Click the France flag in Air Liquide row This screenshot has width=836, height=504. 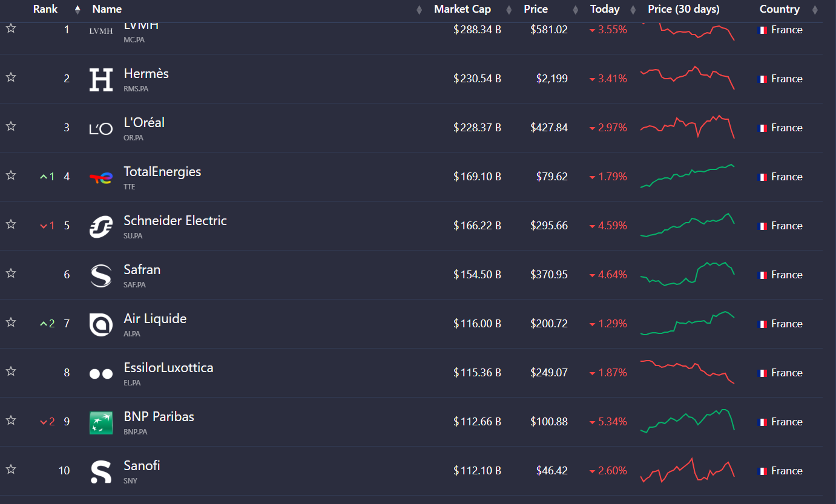(x=763, y=324)
